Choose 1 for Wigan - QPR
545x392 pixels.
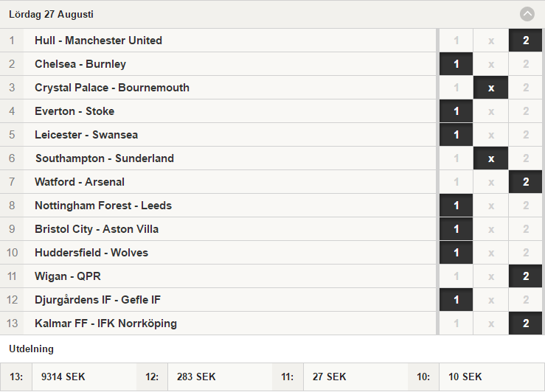456,276
